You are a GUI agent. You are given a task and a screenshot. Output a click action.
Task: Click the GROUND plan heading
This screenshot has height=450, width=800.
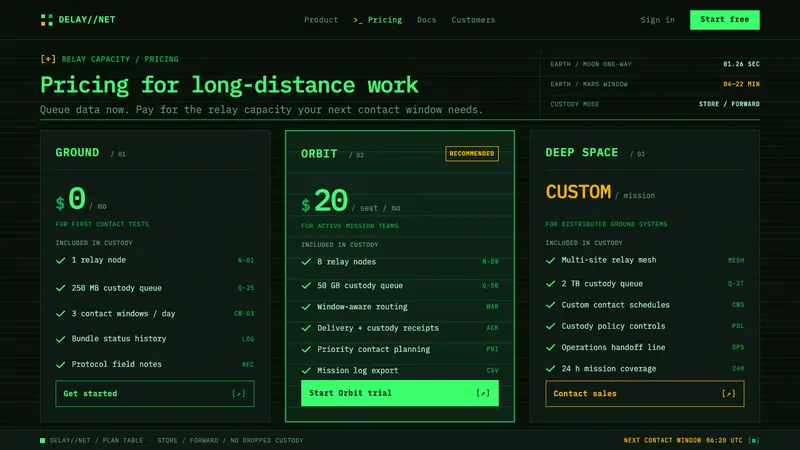(77, 153)
